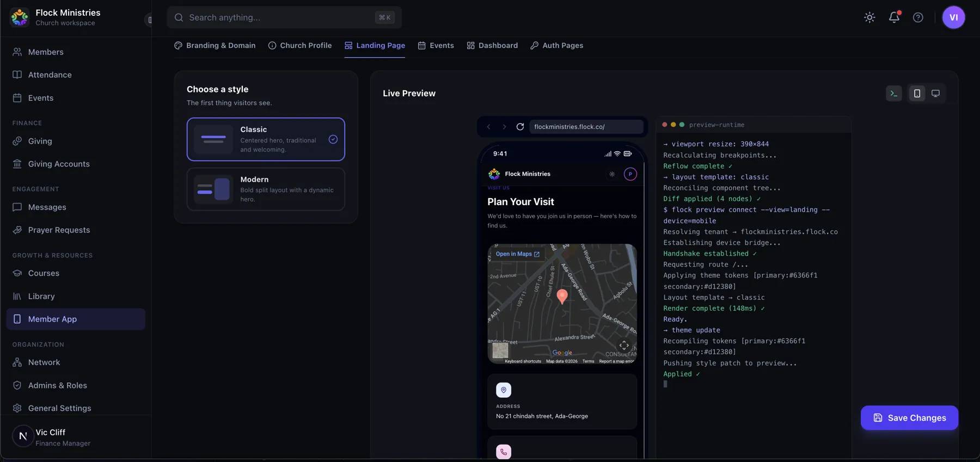
Task: Open the Auth Pages tab
Action: (556, 46)
